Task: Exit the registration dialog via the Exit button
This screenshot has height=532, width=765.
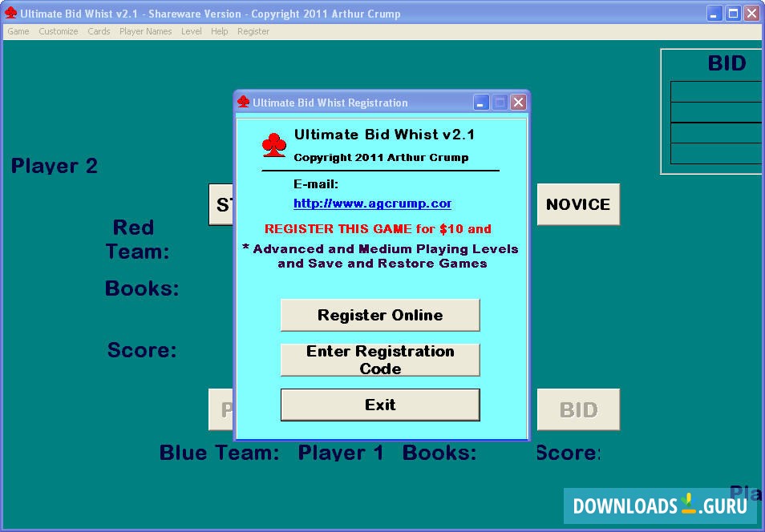Action: 379,405
